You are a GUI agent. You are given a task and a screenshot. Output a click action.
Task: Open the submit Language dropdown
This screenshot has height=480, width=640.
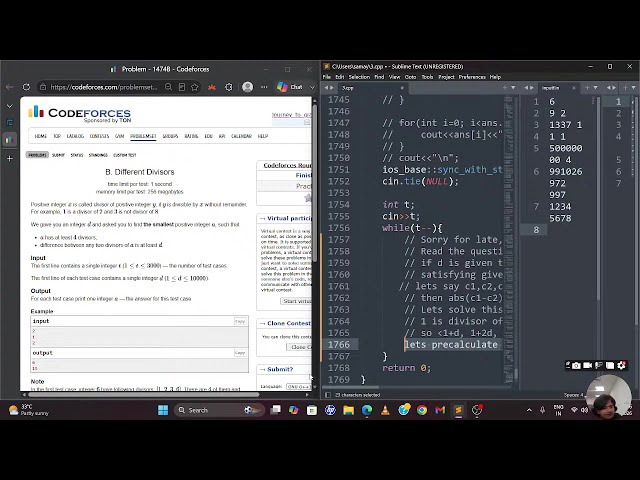[299, 387]
